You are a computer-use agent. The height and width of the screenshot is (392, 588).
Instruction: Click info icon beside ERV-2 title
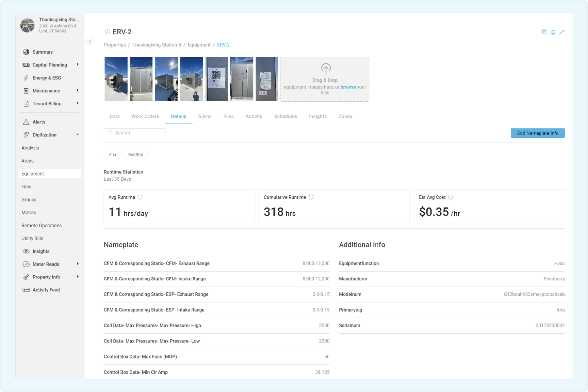click(107, 32)
